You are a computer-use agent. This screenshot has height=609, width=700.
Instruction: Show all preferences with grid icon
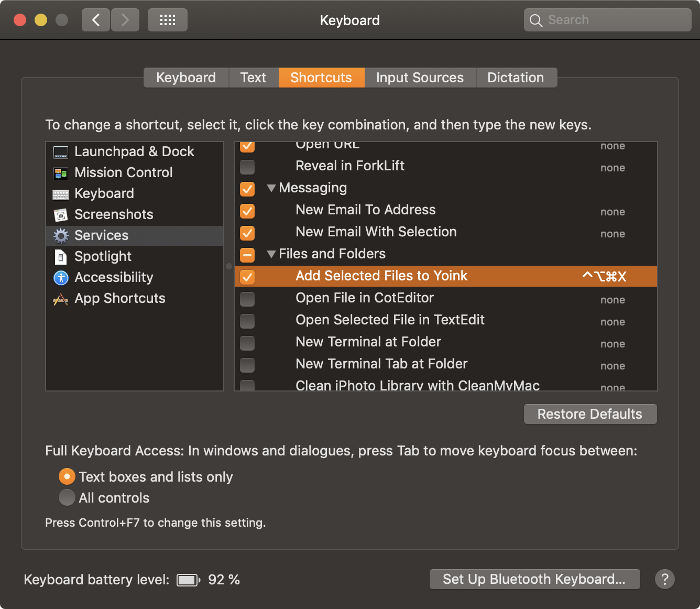(167, 20)
